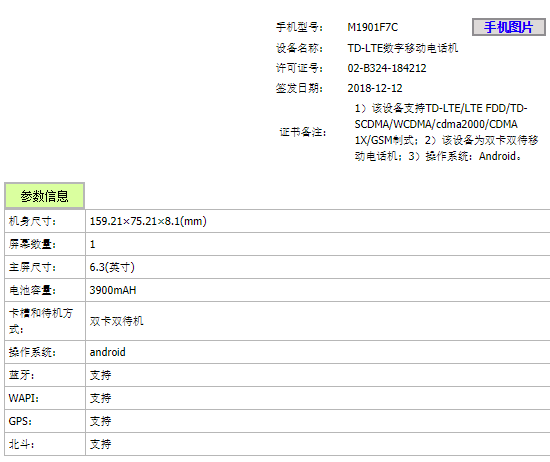Click the 电池容量 label cell

45,290
